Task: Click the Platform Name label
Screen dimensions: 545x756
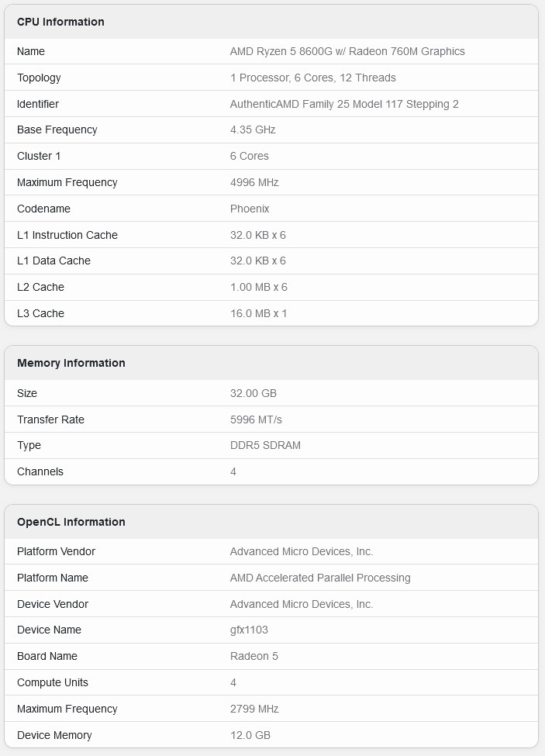Action: tap(53, 578)
